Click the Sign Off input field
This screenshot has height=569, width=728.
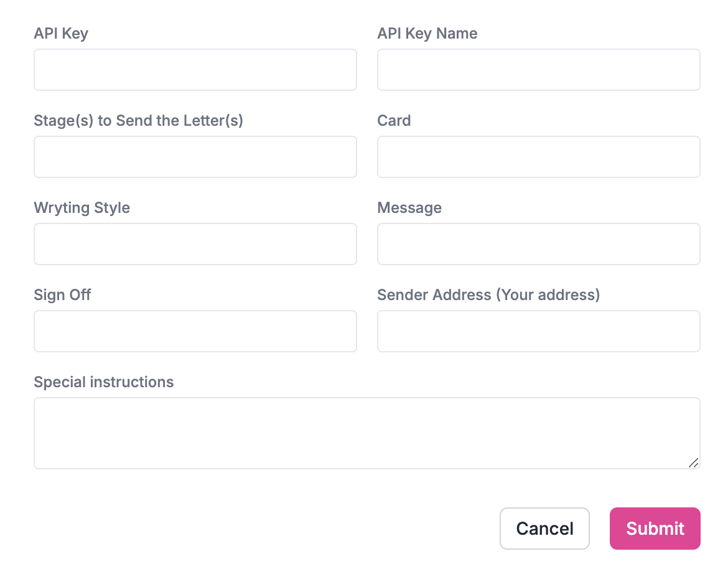195,331
